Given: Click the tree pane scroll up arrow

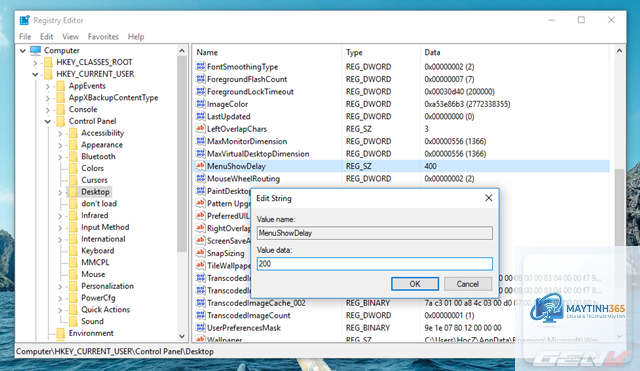Looking at the screenshot, I should pos(182,51).
